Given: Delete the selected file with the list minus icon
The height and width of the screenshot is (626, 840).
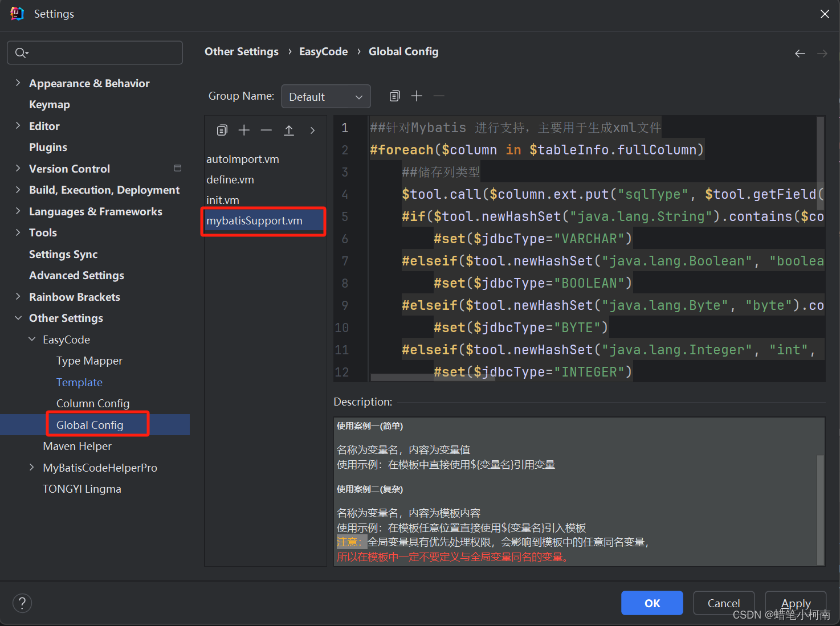Looking at the screenshot, I should (x=266, y=130).
